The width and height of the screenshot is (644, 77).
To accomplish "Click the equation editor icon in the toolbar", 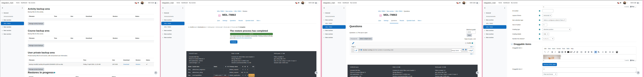I will (617, 52).
